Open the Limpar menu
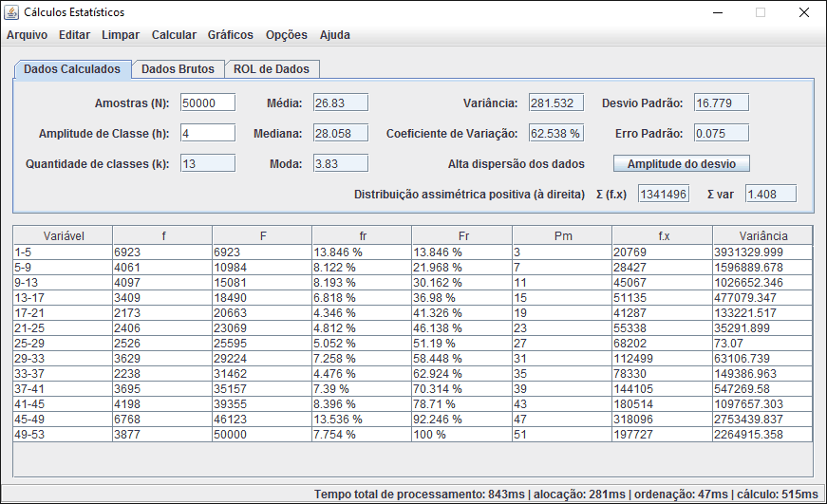The image size is (827, 504). pos(121,35)
